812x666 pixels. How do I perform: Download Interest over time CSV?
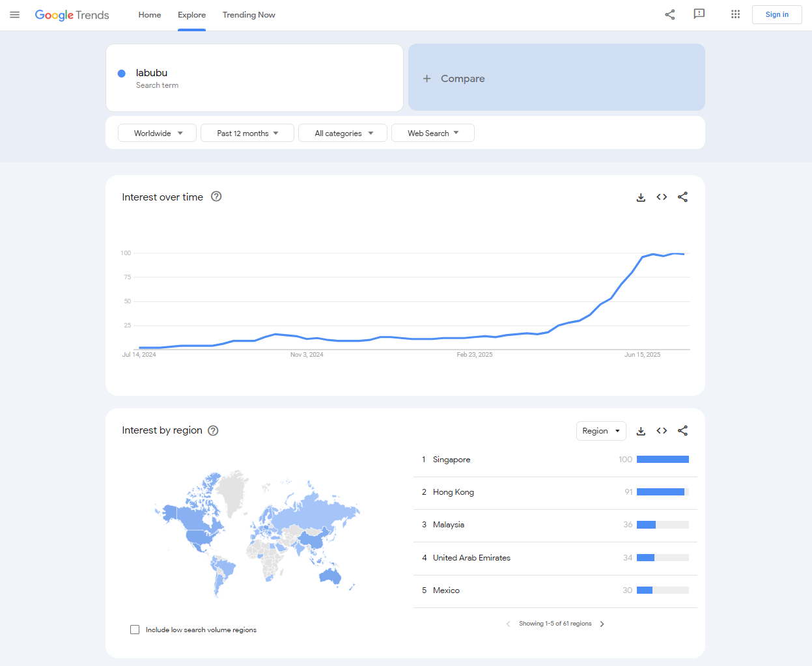(x=641, y=197)
